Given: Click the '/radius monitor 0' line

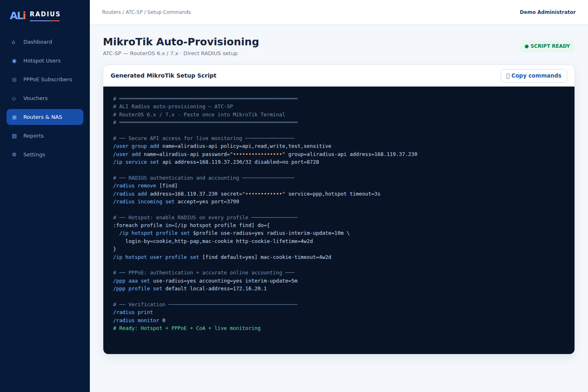Looking at the screenshot, I should 139,321.
